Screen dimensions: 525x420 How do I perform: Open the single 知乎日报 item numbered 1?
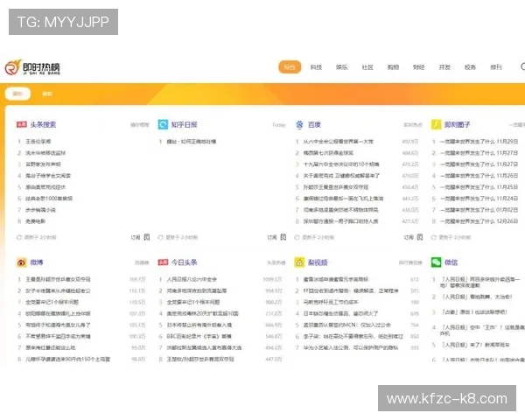191,142
